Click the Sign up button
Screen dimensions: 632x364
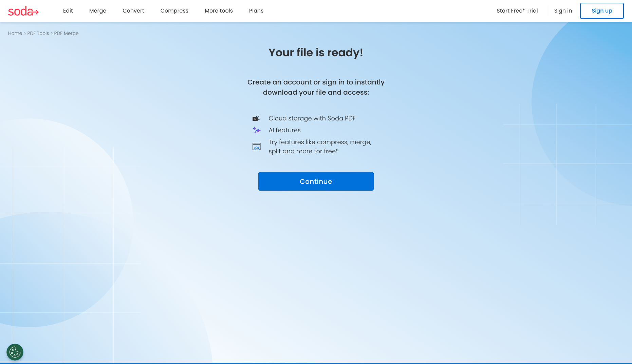[x=602, y=11]
